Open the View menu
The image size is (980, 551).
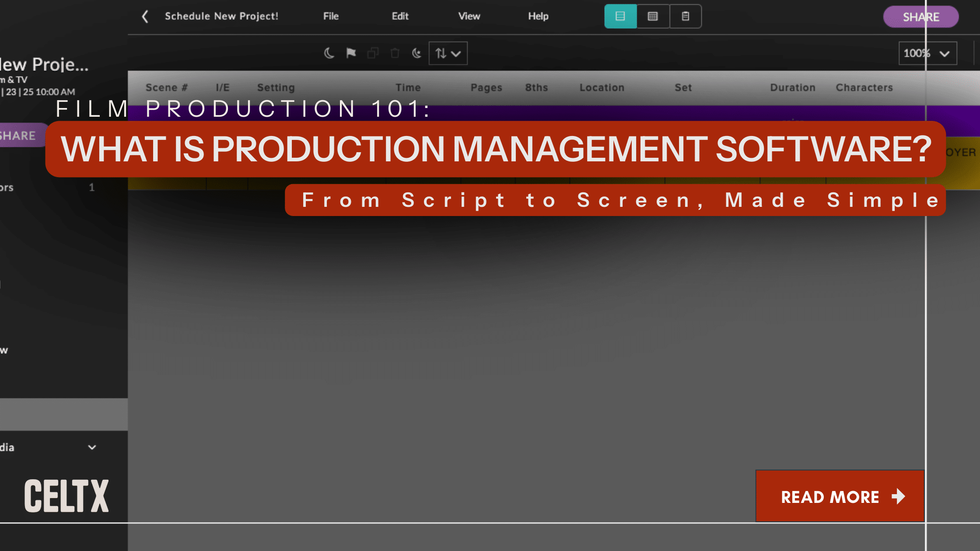tap(469, 17)
